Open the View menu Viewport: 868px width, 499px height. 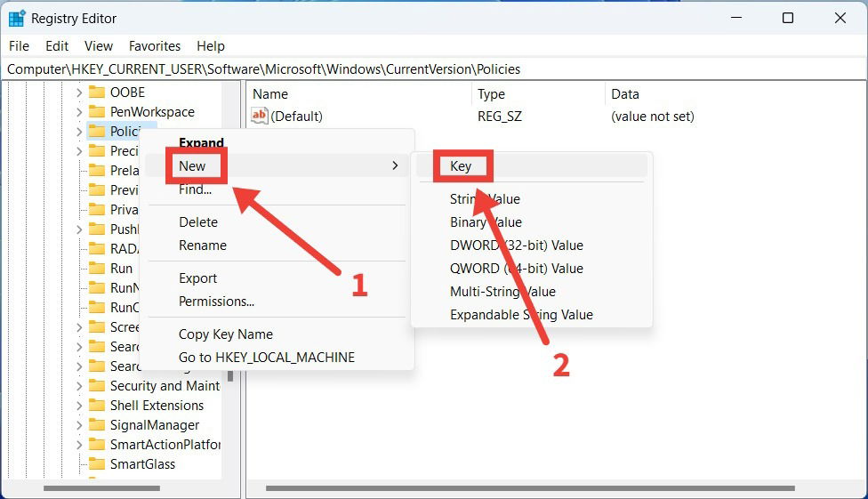[x=99, y=46]
